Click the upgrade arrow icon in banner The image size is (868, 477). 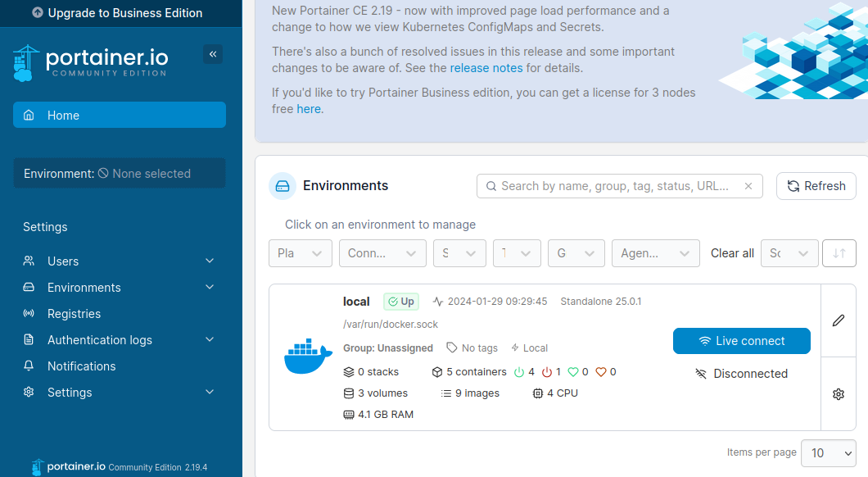pos(38,12)
